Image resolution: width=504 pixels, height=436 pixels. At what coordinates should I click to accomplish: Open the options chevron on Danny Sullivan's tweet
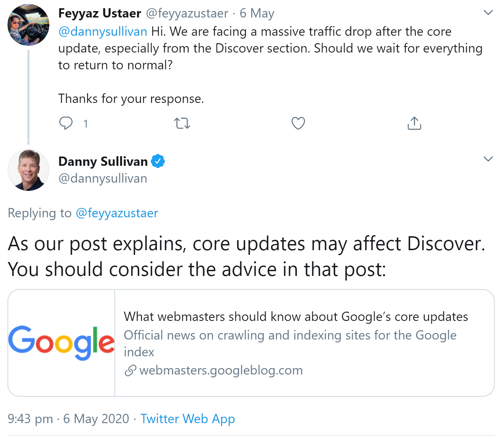[488, 159]
